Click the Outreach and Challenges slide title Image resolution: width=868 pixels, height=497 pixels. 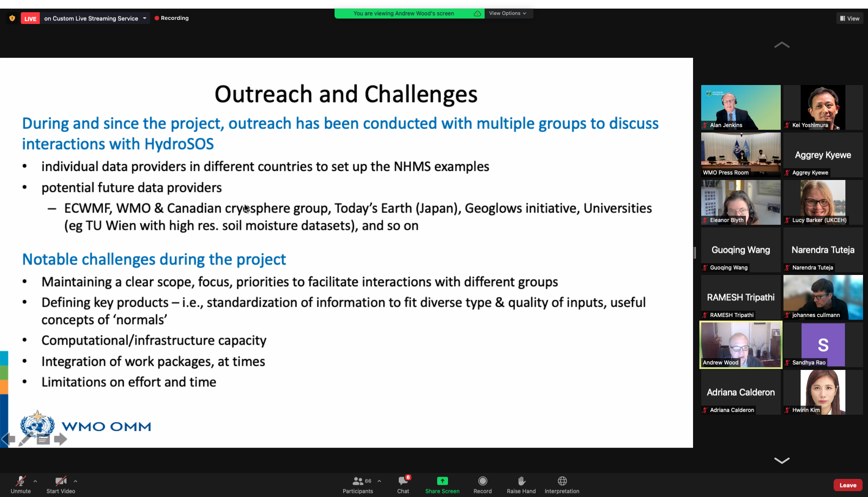click(x=346, y=94)
